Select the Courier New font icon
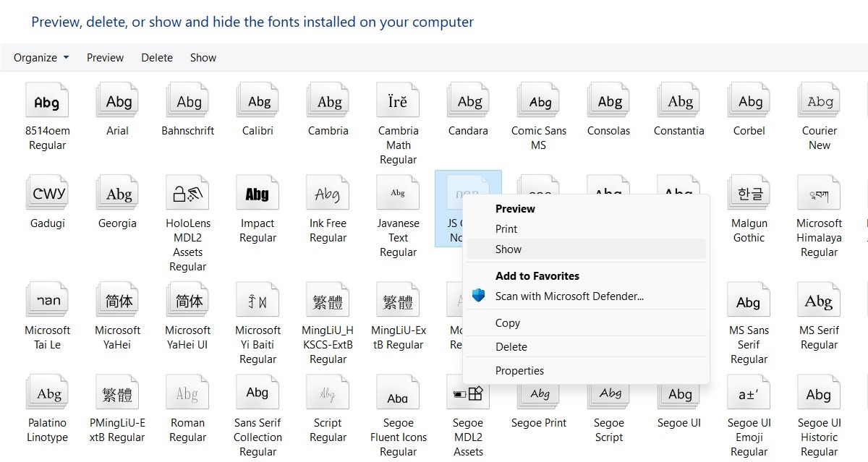 [818, 100]
